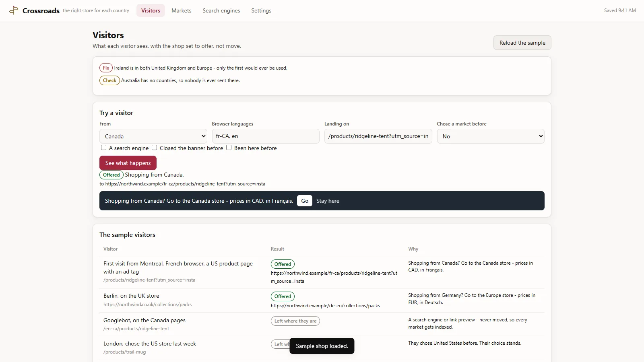
Task: Click the Reload the sample button
Action: coord(522,43)
